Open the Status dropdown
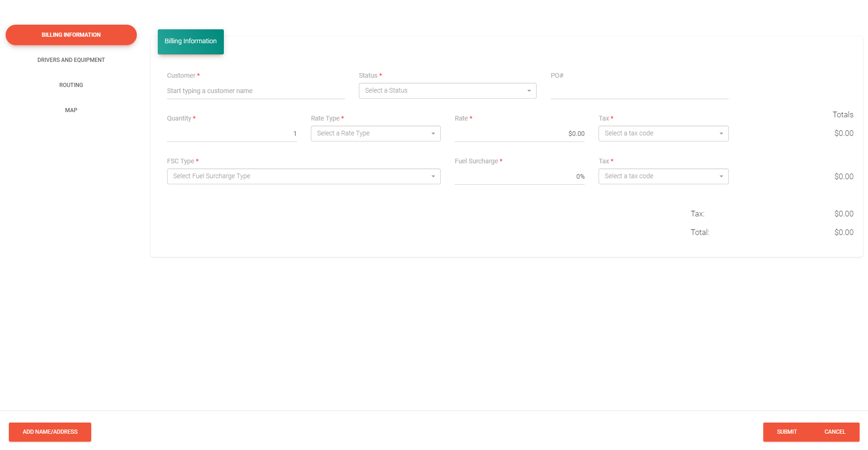868x450 pixels. click(x=447, y=90)
